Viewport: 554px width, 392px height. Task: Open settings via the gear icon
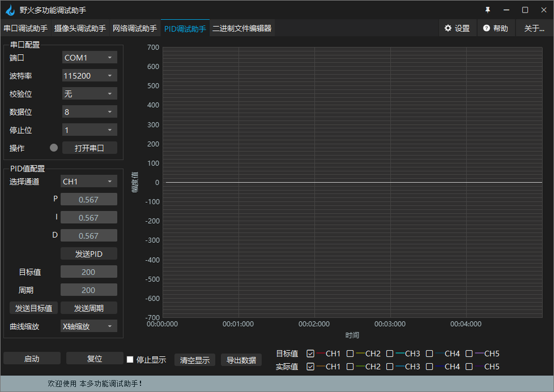click(x=448, y=28)
